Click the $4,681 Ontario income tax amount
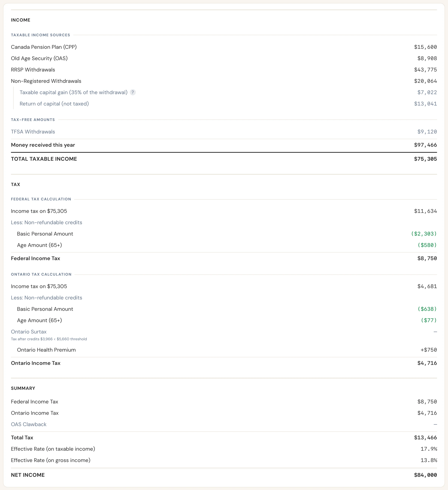 427,286
